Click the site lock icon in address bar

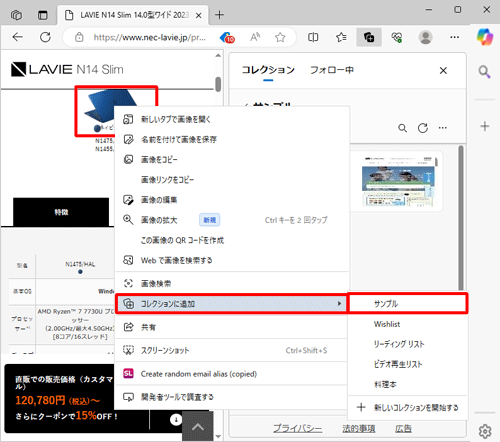pos(79,37)
